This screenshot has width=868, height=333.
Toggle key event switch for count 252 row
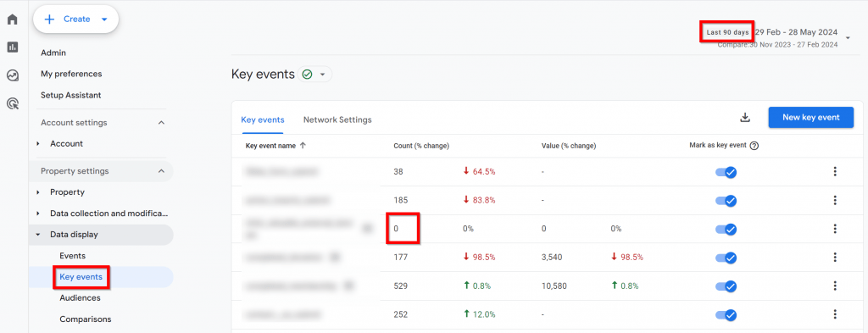point(726,314)
